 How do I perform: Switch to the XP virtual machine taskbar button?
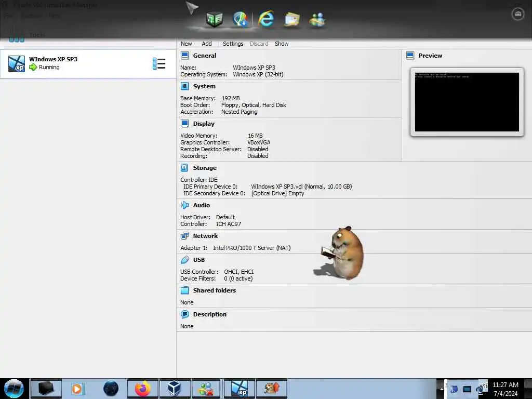239,389
